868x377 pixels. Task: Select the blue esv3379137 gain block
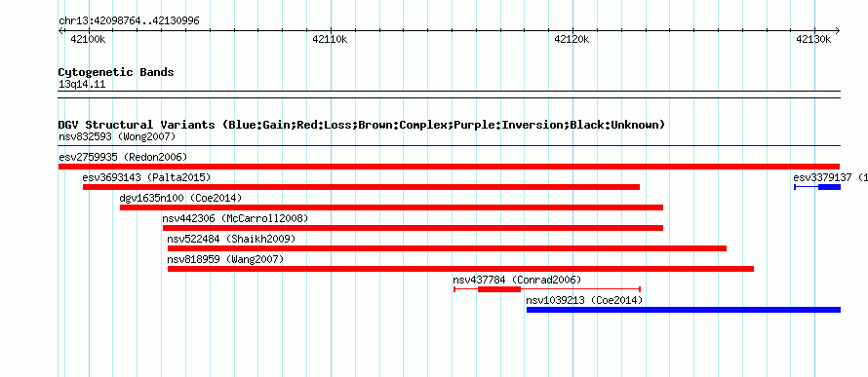tap(830, 187)
